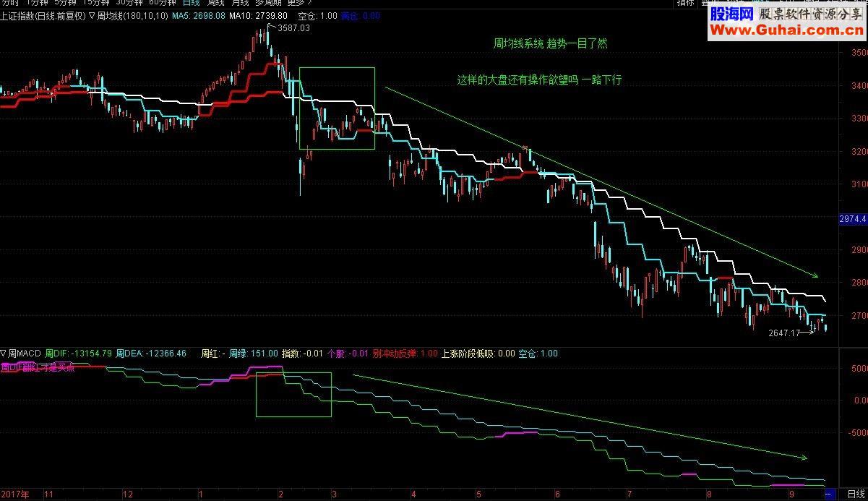This screenshot has height=501, width=868.
Task: Click the 3587.03 high price marker
Action: [x=293, y=28]
